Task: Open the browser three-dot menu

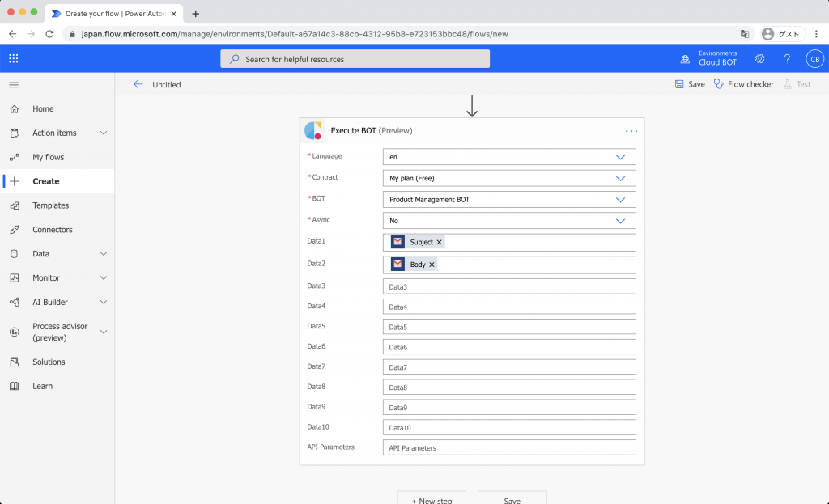Action: (816, 34)
